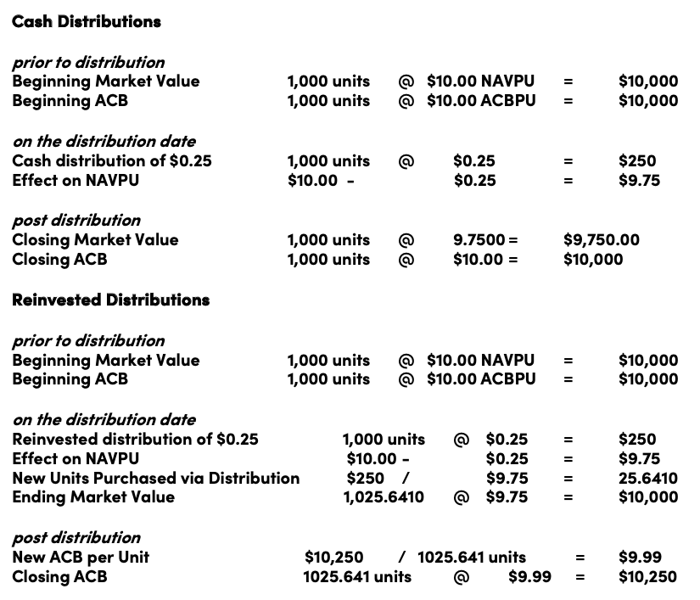The height and width of the screenshot is (600, 700).
Task: Click the $10,250 numerator in New ACB row
Action: pos(333,557)
